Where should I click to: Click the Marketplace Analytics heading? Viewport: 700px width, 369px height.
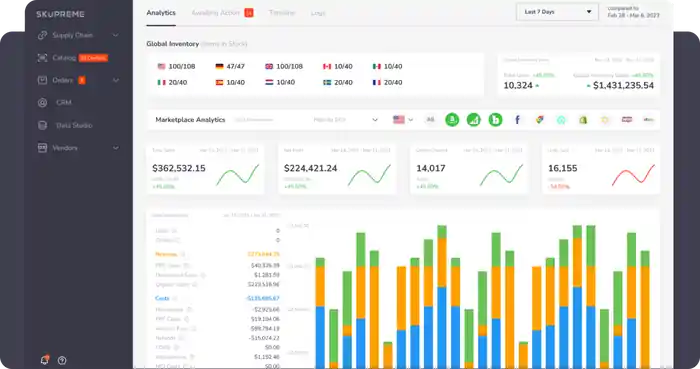pos(190,120)
